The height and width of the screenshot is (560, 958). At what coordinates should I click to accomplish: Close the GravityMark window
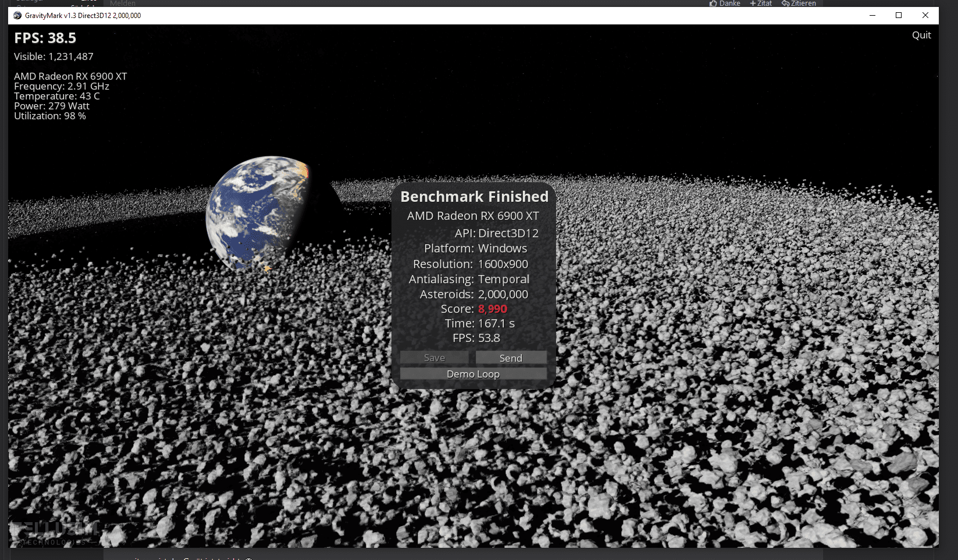925,16
